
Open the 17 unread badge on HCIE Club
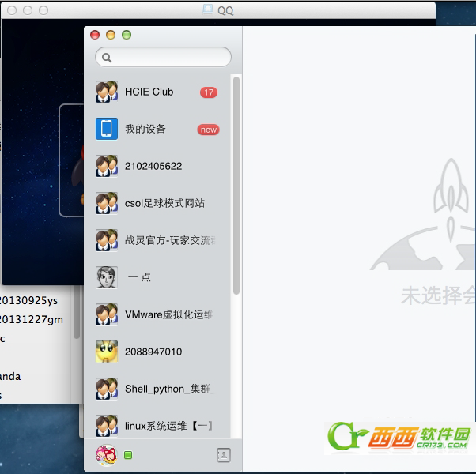click(209, 92)
